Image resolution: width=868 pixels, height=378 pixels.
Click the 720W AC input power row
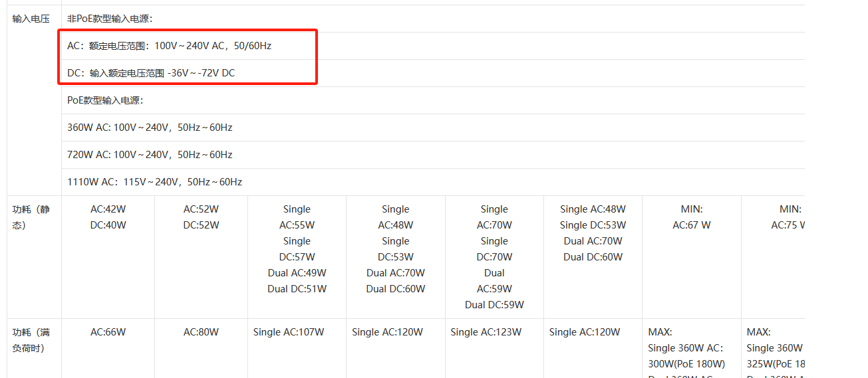click(x=150, y=155)
